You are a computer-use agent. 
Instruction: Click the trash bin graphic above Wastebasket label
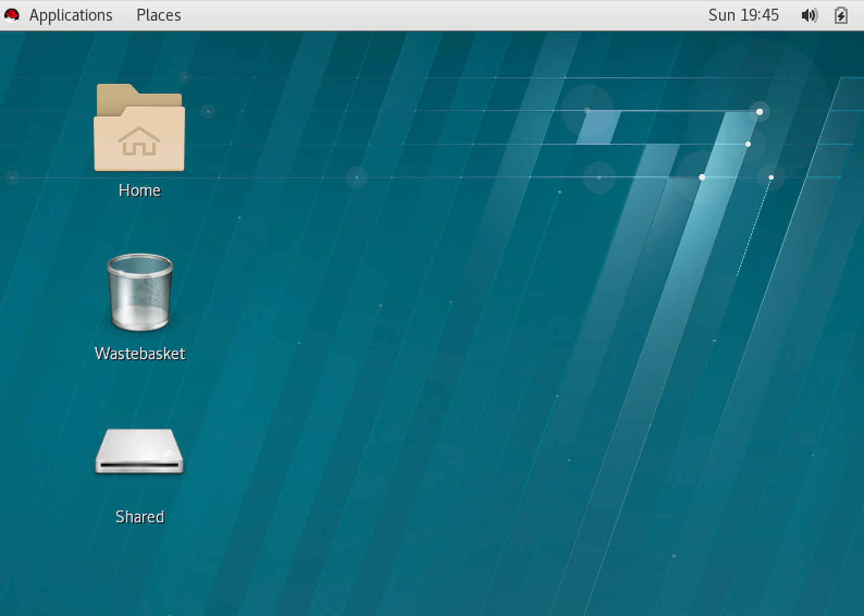point(139,293)
